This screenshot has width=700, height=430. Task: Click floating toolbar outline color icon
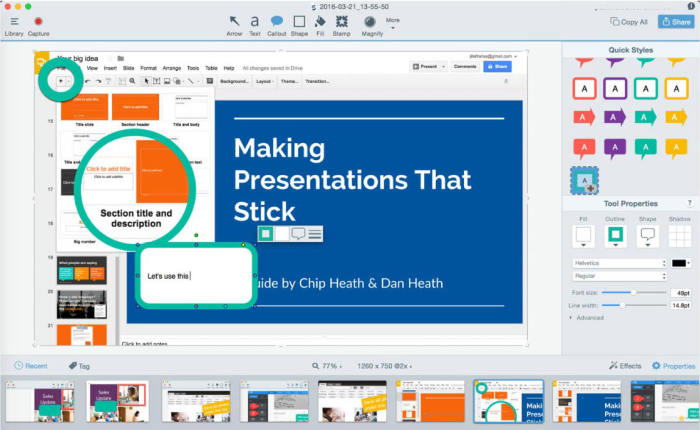point(266,234)
